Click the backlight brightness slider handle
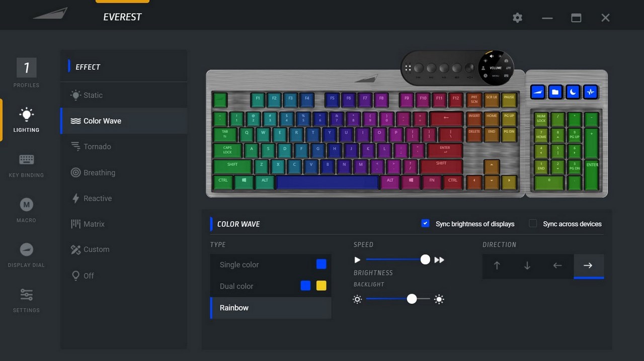Viewport: 644px width, 361px height. point(412,299)
